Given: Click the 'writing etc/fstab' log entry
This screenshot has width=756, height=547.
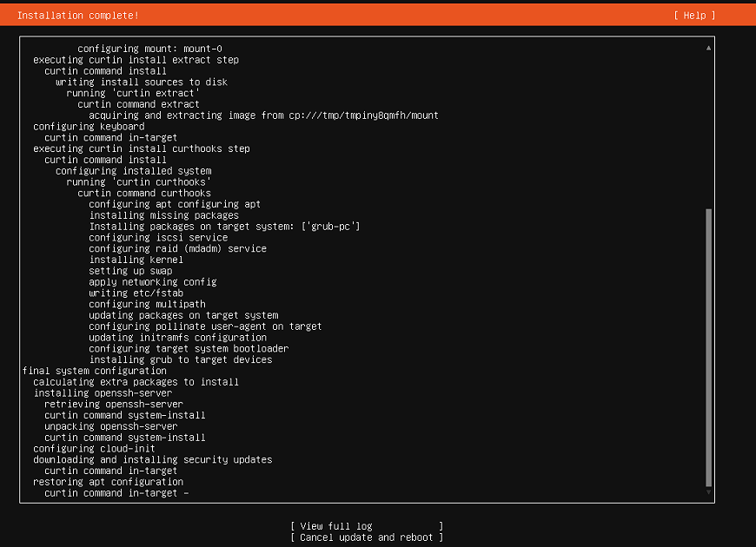Looking at the screenshot, I should click(x=138, y=293).
